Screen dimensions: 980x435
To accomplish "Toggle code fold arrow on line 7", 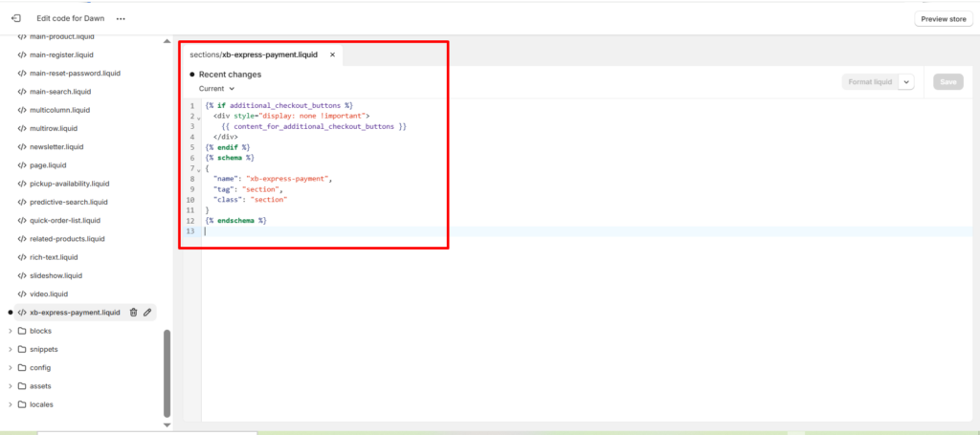I will click(198, 170).
